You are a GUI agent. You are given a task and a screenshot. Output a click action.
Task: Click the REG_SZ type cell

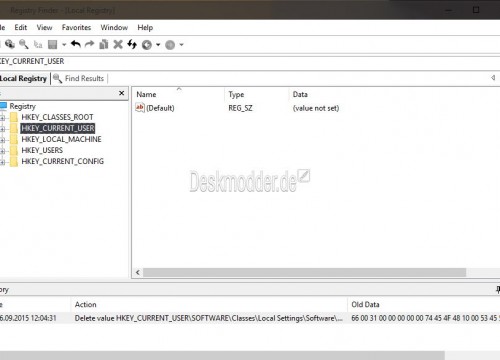click(240, 108)
